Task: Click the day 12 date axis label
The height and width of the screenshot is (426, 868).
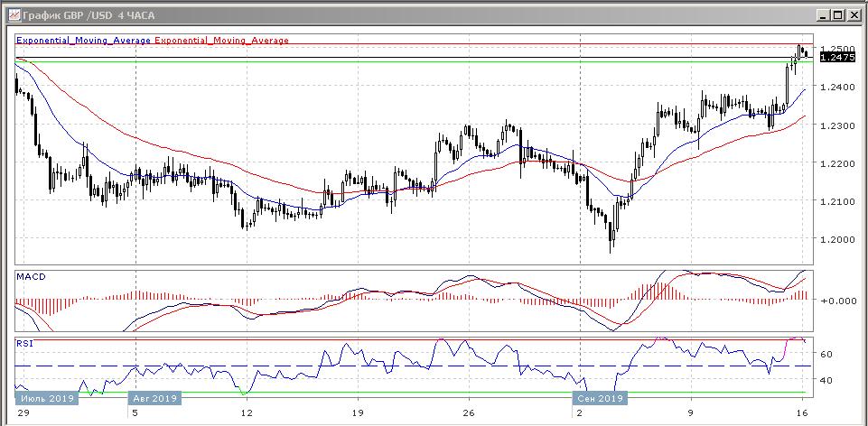Action: pyautogui.click(x=246, y=412)
